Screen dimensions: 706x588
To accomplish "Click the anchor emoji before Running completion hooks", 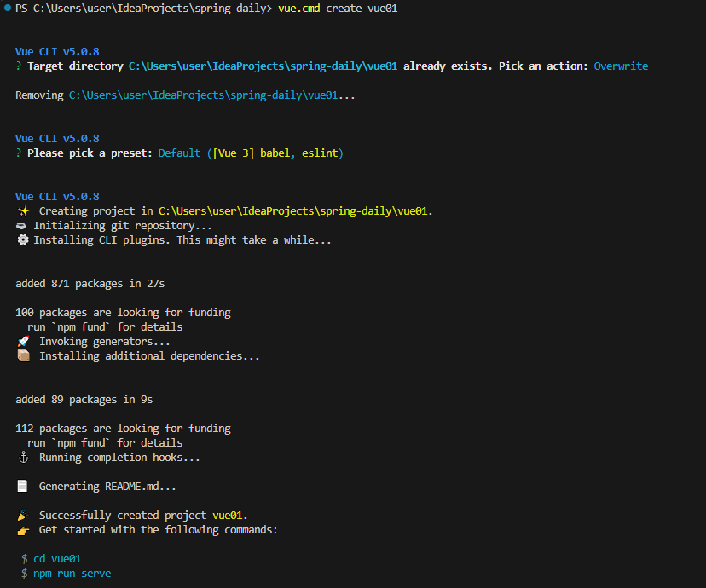I will click(x=23, y=458).
